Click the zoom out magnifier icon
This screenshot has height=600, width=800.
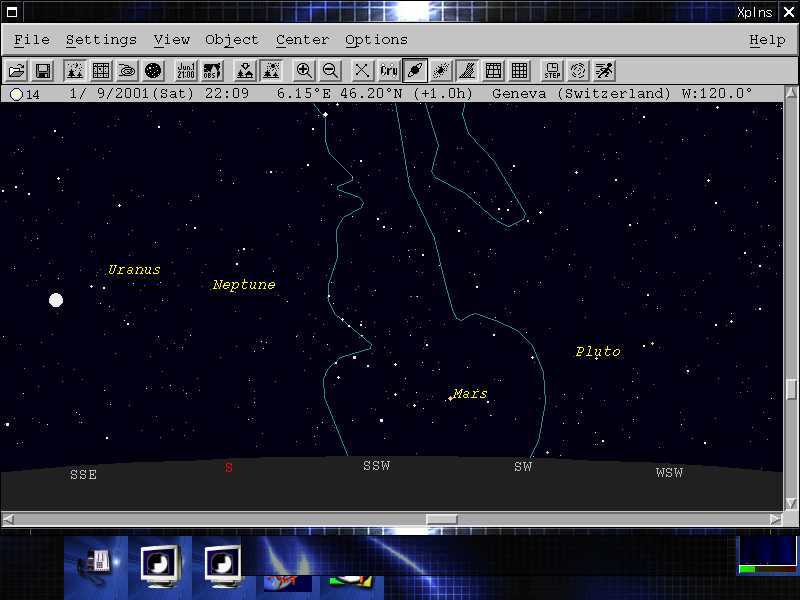[x=330, y=71]
